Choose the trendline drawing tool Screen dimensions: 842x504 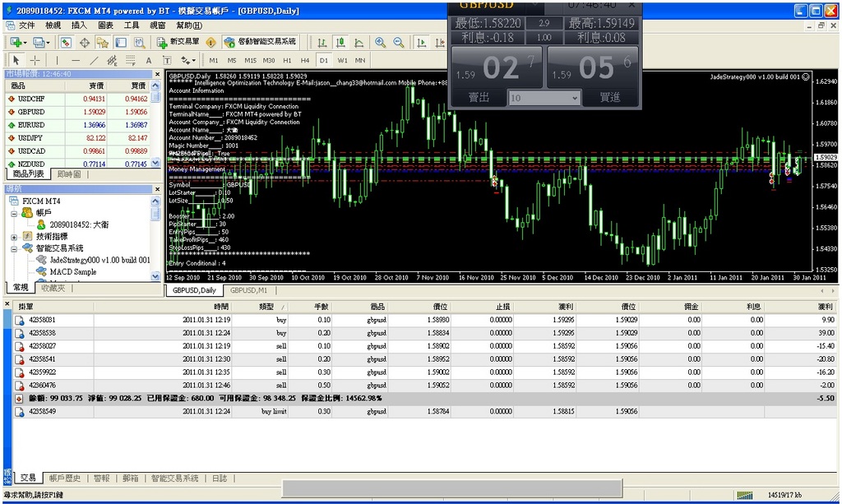(94, 60)
